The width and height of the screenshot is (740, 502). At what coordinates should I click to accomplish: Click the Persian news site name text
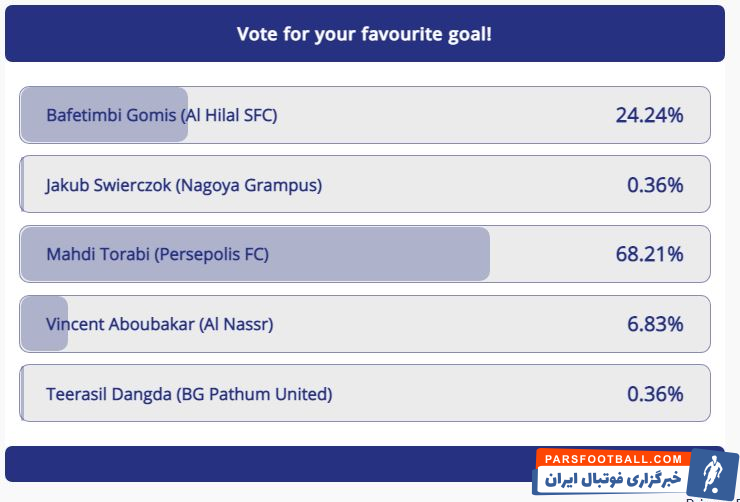(613, 480)
